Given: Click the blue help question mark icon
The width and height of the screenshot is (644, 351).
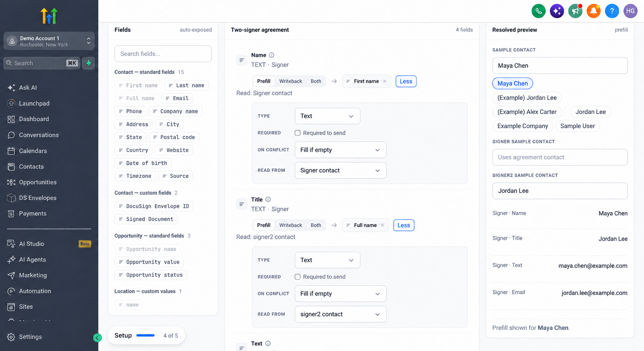Looking at the screenshot, I should coord(612,11).
